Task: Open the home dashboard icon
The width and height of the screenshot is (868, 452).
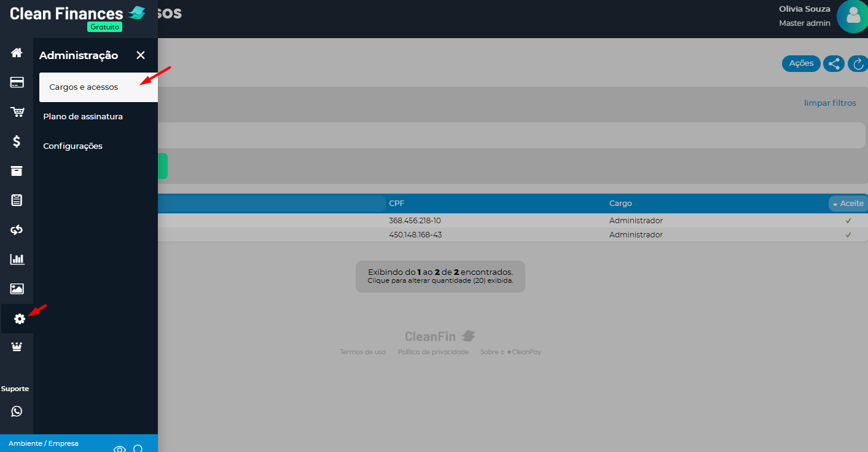Action: [x=17, y=53]
